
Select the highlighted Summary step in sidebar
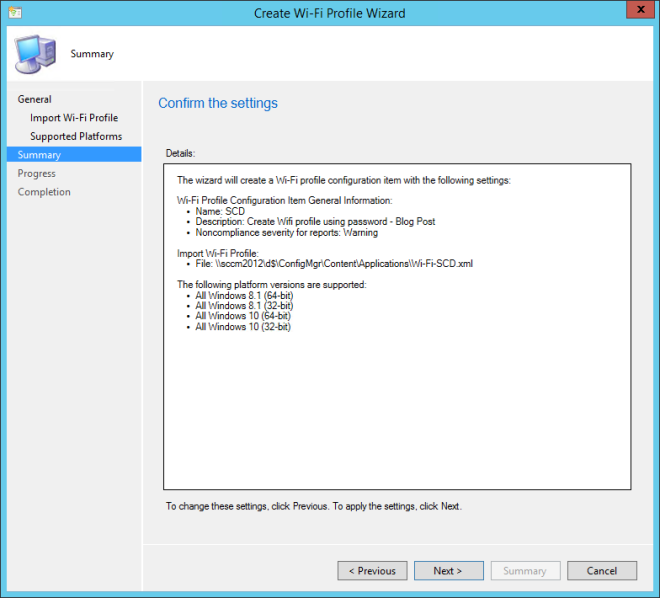point(39,155)
